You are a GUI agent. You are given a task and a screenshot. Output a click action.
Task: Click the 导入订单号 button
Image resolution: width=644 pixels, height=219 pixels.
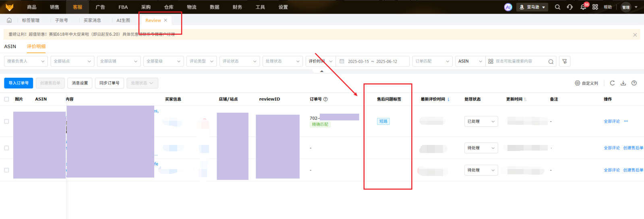tap(19, 83)
